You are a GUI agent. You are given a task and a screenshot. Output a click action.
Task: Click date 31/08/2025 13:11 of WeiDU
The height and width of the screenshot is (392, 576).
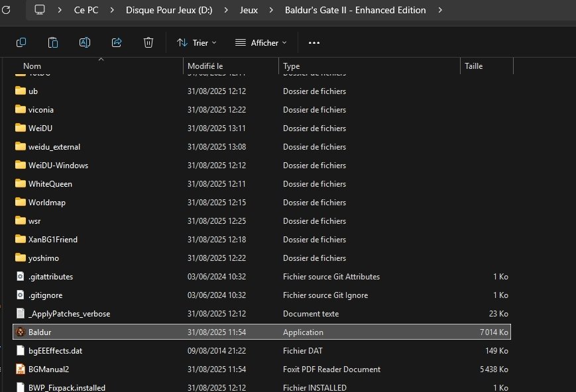[216, 128]
